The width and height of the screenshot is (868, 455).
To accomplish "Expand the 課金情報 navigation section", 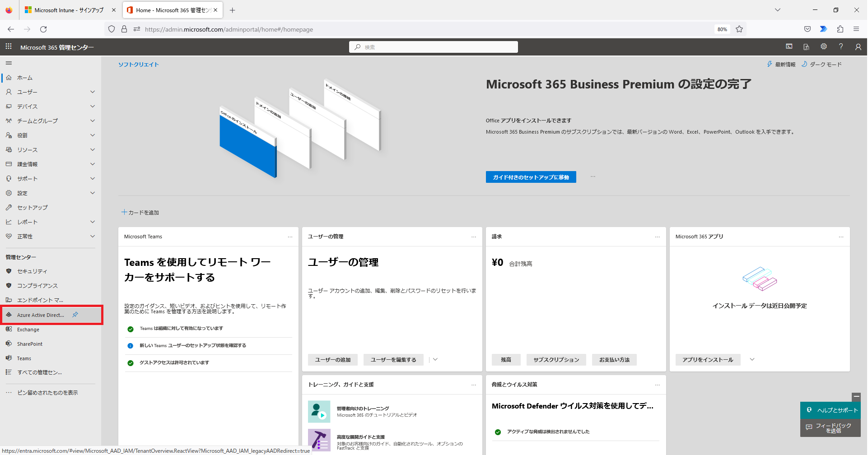I will point(93,164).
